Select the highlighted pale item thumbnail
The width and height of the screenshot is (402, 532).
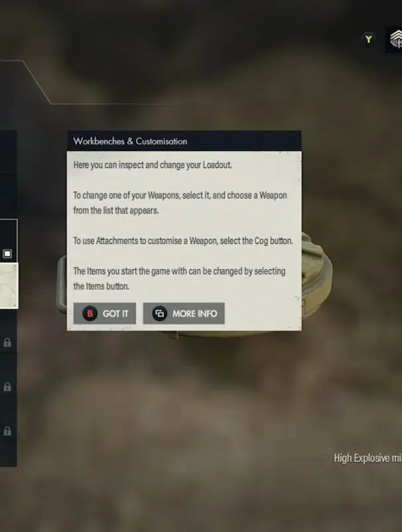click(9, 286)
